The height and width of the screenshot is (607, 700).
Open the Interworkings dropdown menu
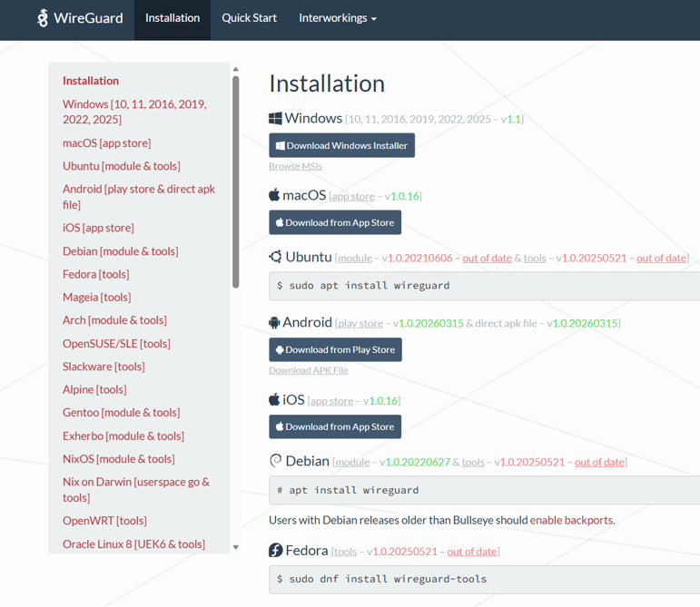(338, 18)
